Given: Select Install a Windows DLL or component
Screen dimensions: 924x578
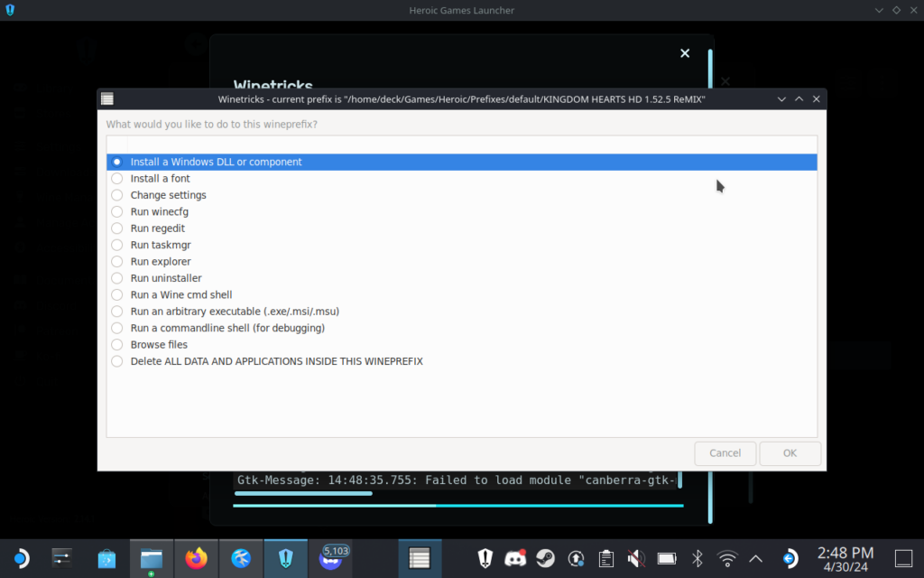Looking at the screenshot, I should coord(461,162).
